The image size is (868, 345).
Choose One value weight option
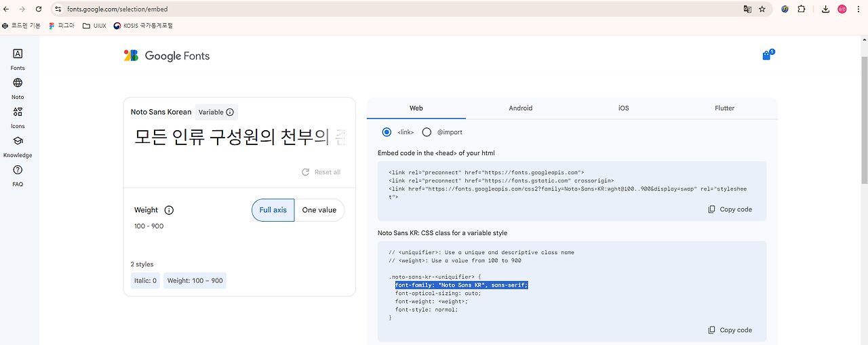(x=319, y=210)
